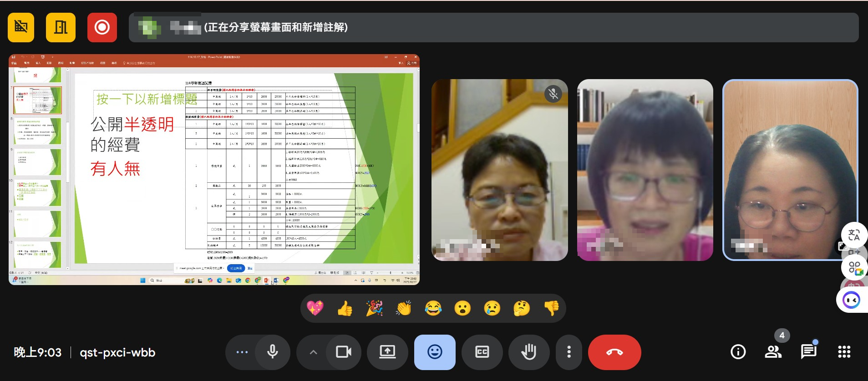Open audio settings ellipsis beside microphone

[x=242, y=352]
